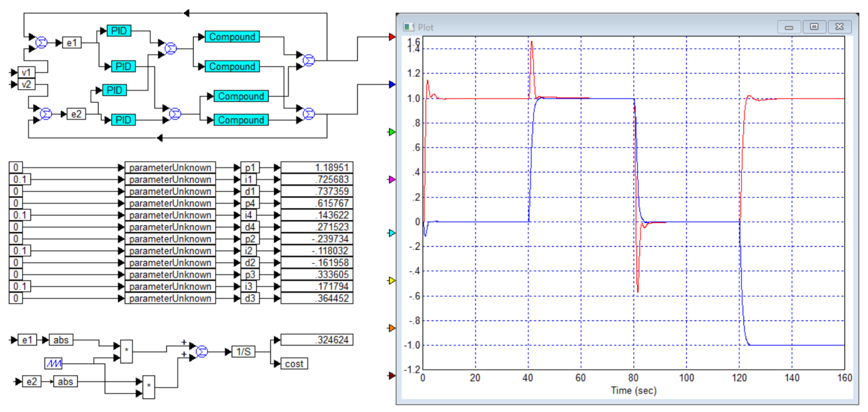Select the cost variable block
This screenshot has height=412, width=868.
(x=294, y=363)
